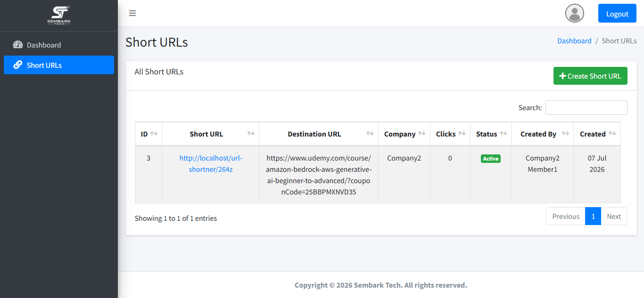The width and height of the screenshot is (644, 298).
Task: Toggle sidebar with the hamburger menu icon
Action: click(132, 13)
